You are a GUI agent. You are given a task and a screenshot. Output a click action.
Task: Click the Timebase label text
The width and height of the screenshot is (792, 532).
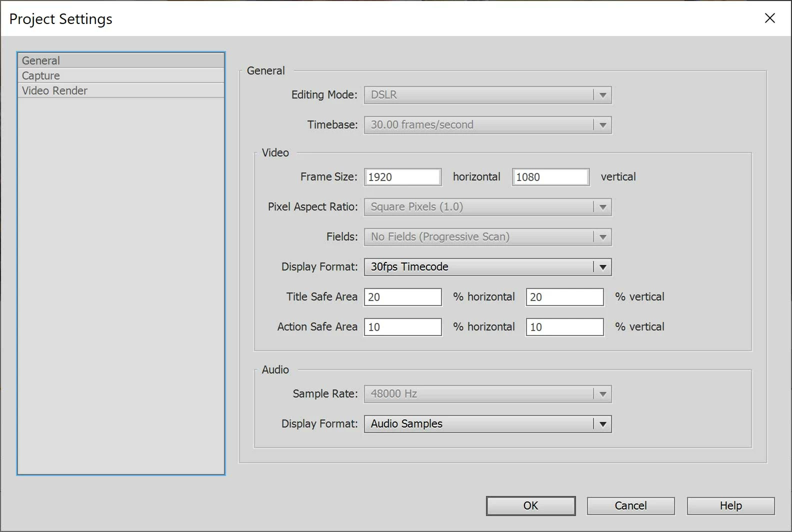tap(332, 124)
